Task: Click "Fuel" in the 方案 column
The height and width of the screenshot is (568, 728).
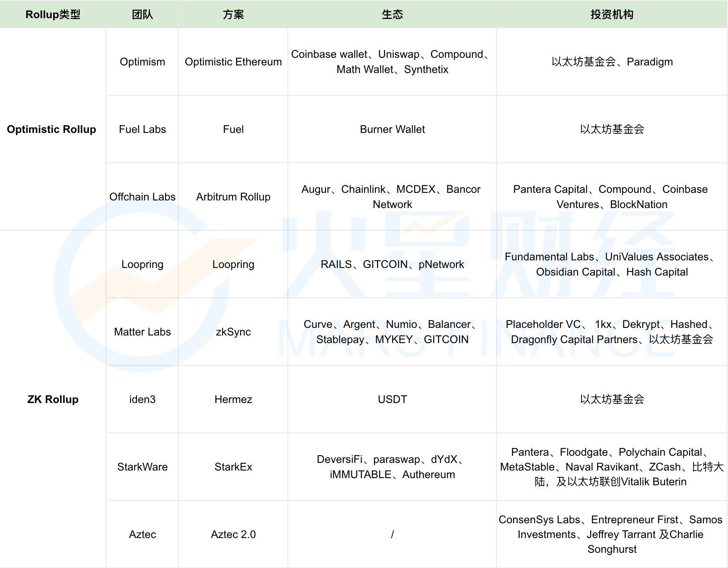Action: 233,129
